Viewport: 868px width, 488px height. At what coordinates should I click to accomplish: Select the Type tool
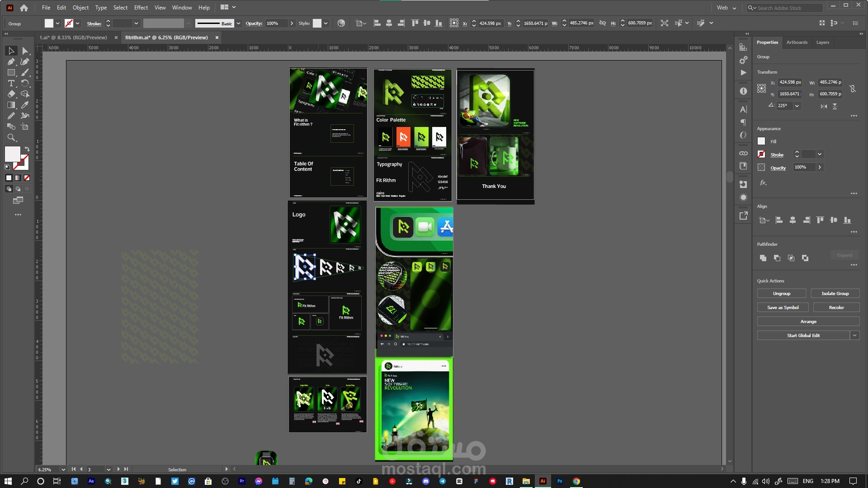tap(11, 83)
